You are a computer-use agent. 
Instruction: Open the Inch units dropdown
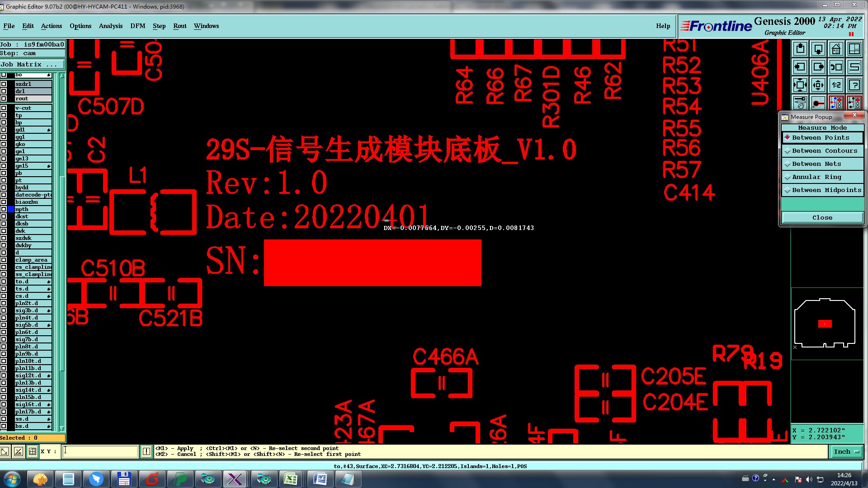(x=846, y=451)
